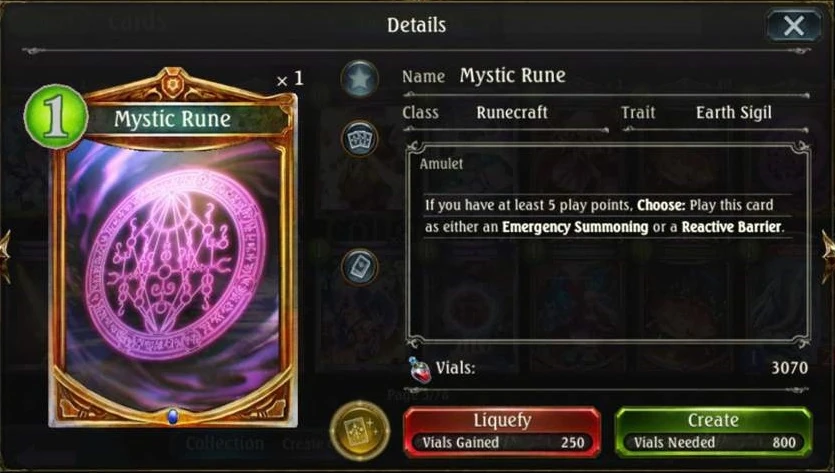
Task: Open the related cards icon
Action: coord(359,139)
